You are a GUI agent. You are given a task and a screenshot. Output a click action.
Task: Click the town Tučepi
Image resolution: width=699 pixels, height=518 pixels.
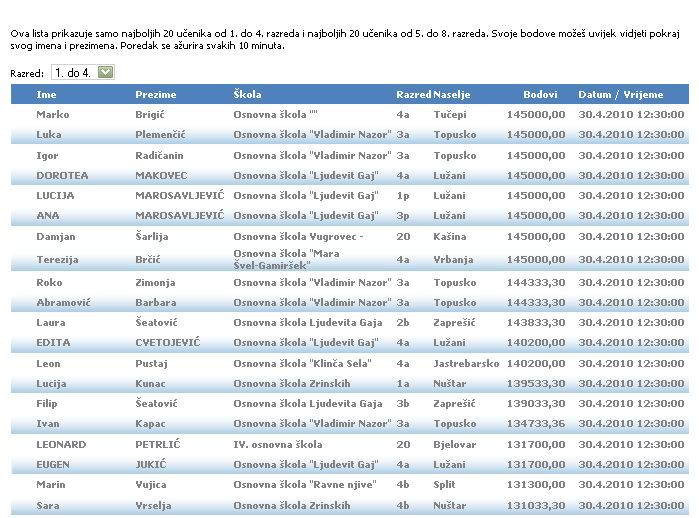coord(450,115)
